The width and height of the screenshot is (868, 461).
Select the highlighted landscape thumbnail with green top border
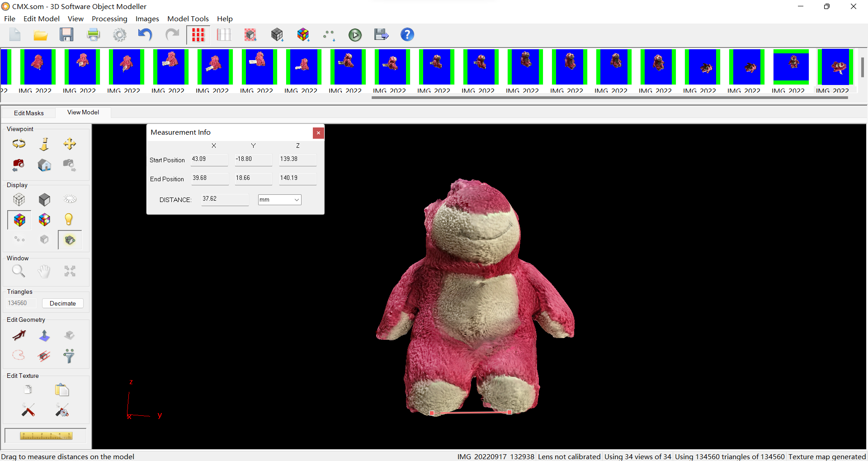(791, 67)
